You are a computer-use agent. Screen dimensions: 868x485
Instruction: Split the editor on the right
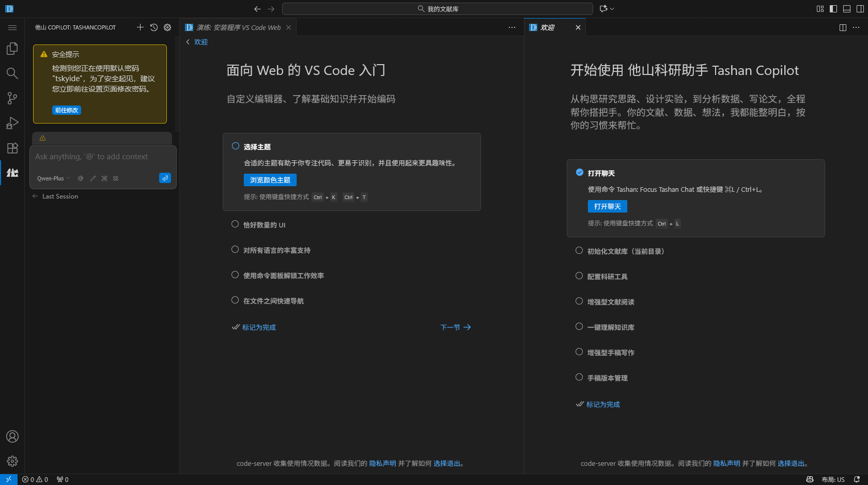[x=843, y=27]
